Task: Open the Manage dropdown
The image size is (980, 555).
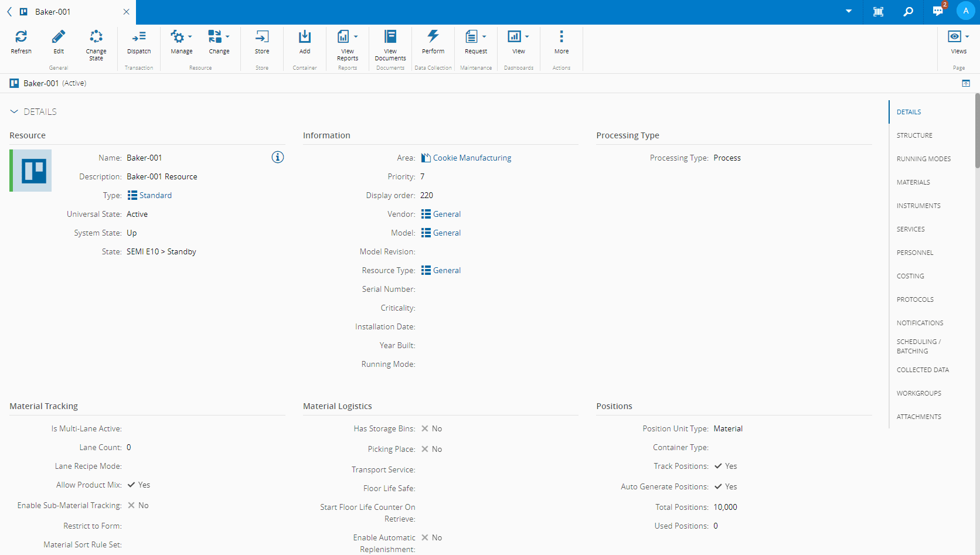Action: click(x=182, y=37)
